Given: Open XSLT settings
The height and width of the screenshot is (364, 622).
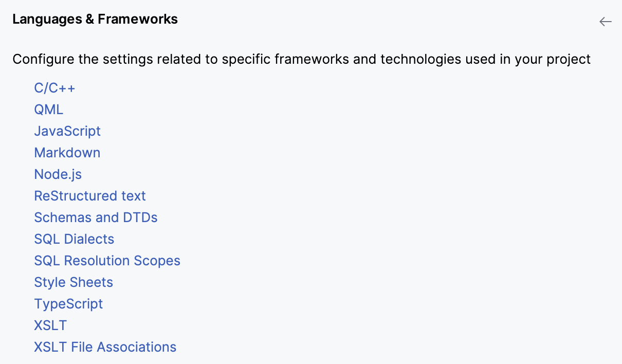Looking at the screenshot, I should point(50,325).
